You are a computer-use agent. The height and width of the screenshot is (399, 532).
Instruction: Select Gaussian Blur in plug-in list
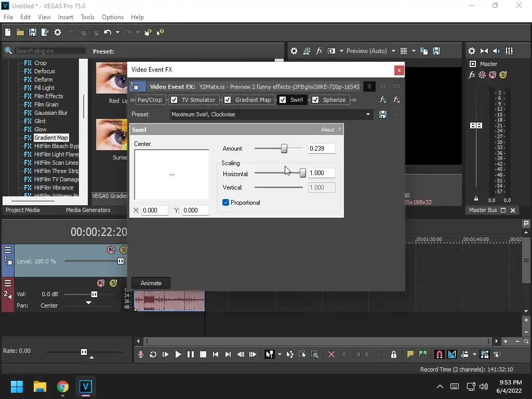coord(51,113)
